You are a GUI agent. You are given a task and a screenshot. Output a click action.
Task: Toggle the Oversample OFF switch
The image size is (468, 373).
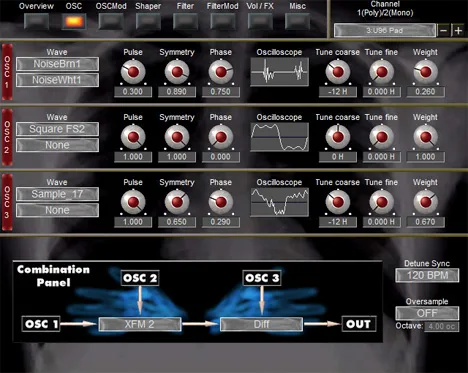pyautogui.click(x=427, y=313)
